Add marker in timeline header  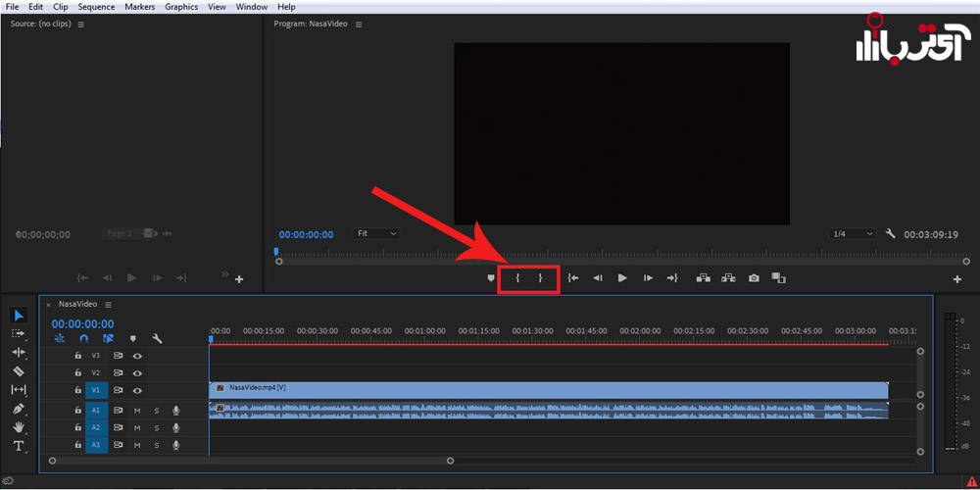click(132, 338)
